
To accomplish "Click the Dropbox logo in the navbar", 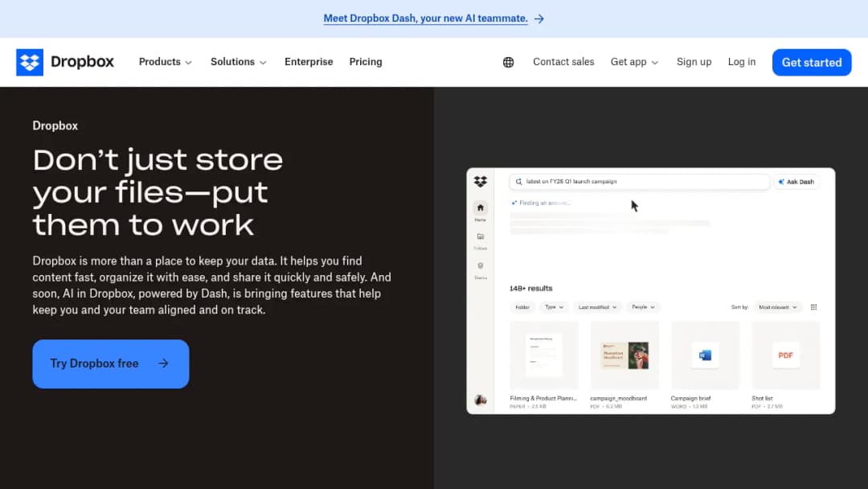I will [x=30, y=62].
